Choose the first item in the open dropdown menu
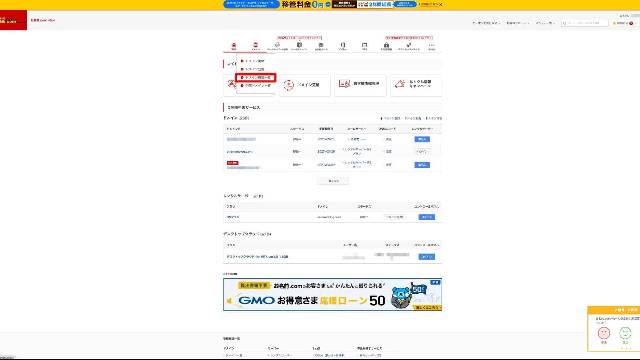Image resolution: width=640 pixels, height=360 pixels. pyautogui.click(x=255, y=61)
